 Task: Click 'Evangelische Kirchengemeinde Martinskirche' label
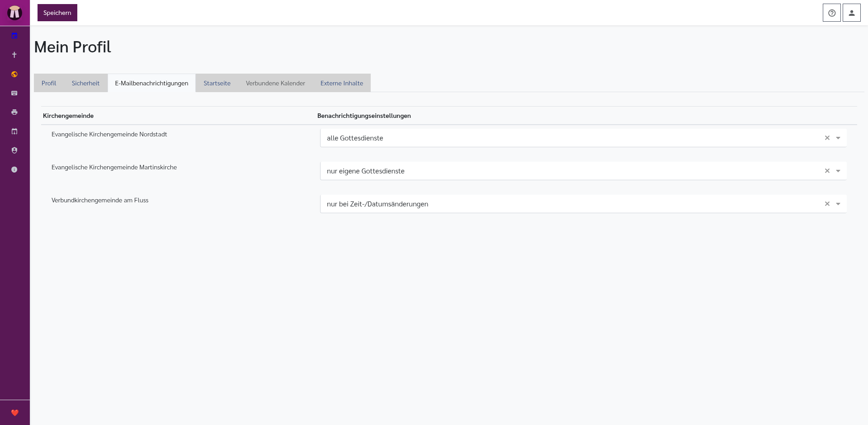pyautogui.click(x=114, y=167)
